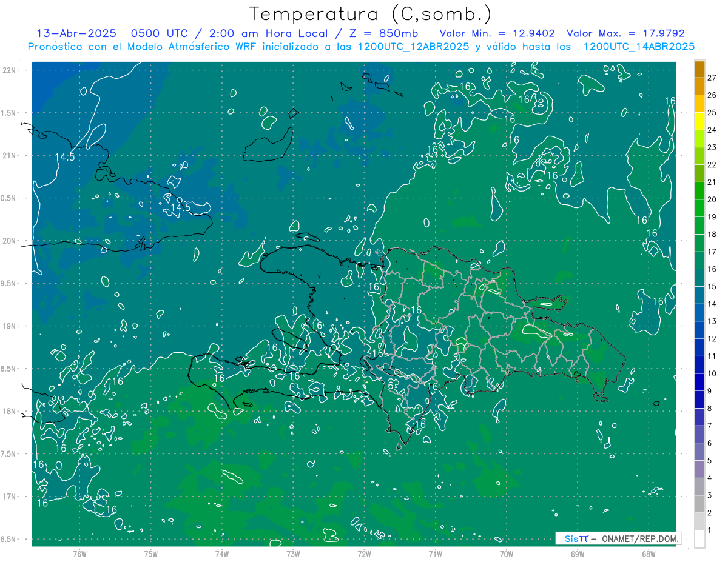The width and height of the screenshot is (728, 562).
Task: Click the "75W" longitude axis label
Action: pos(151,554)
